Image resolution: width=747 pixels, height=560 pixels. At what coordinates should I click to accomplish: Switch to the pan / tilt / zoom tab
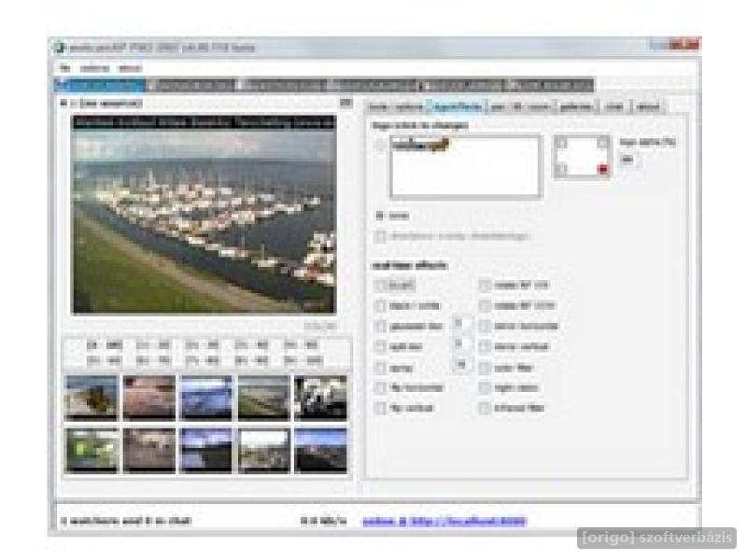(x=520, y=107)
